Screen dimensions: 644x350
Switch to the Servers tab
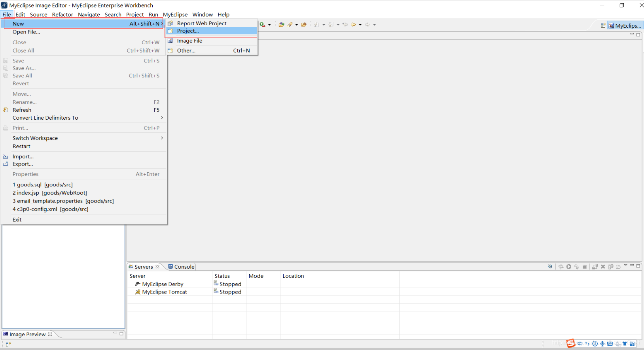click(x=144, y=267)
